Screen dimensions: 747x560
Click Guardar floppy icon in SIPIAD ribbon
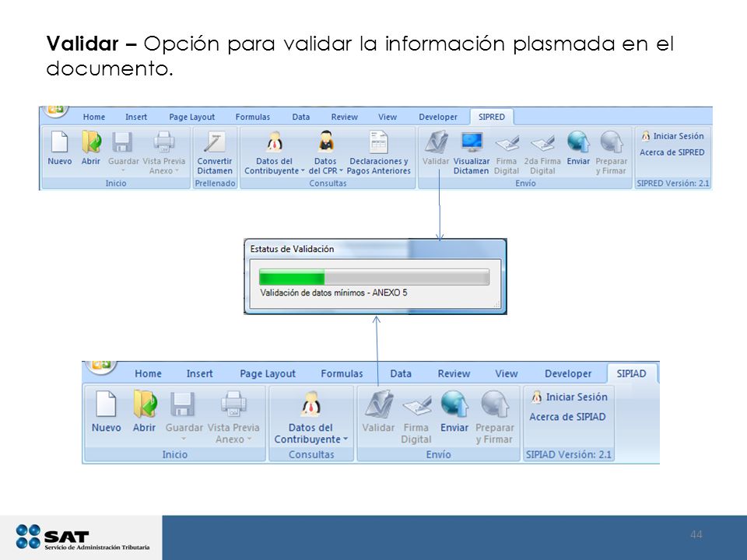click(184, 404)
